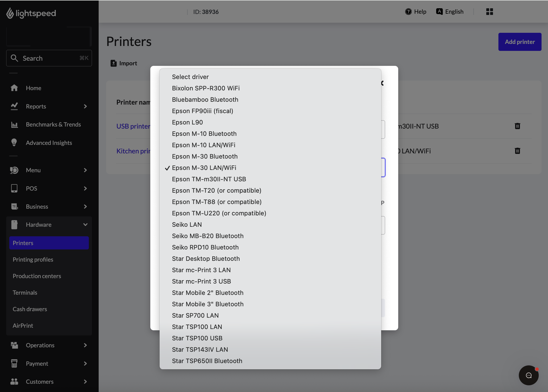Open the chat support bubble

(528, 375)
